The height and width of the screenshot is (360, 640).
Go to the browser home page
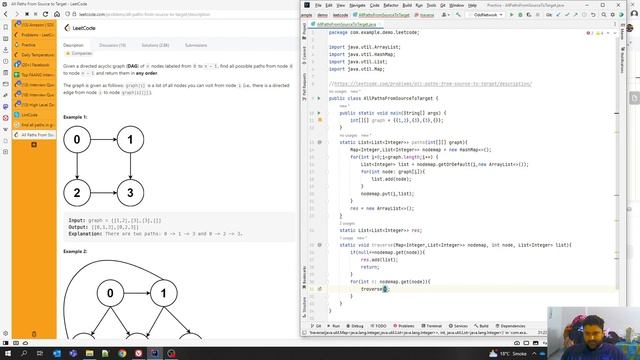point(57,14)
